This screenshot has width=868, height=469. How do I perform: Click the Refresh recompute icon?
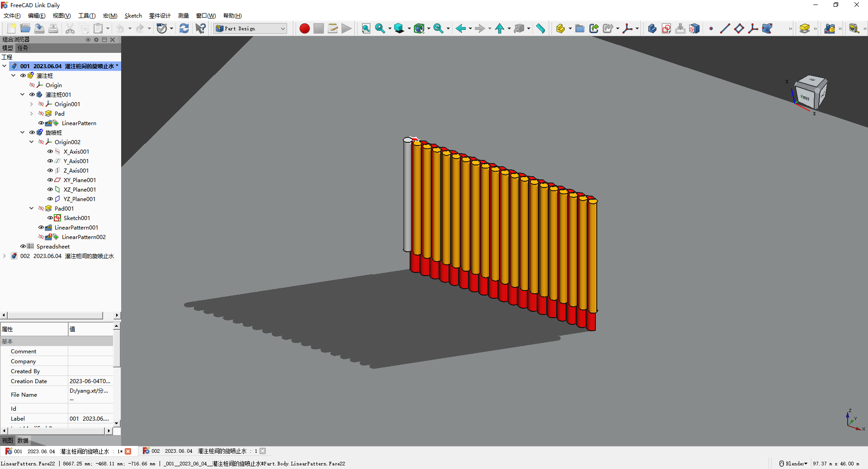(x=184, y=28)
